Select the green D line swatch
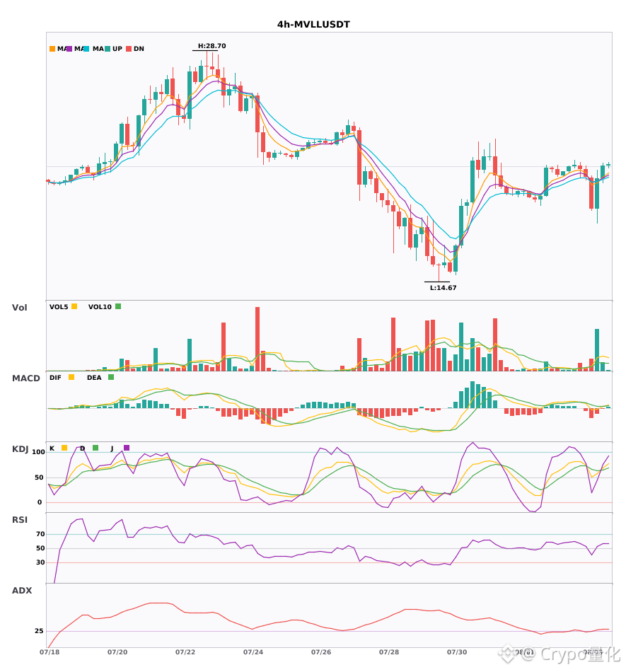Image resolution: width=626 pixels, height=672 pixels. click(x=95, y=448)
